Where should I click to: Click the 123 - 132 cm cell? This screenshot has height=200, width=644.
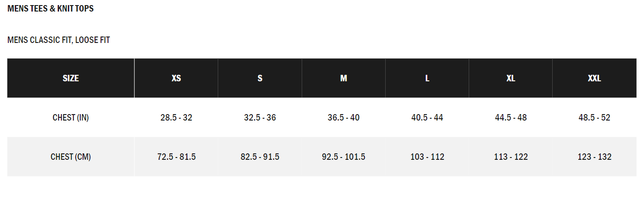tap(594, 157)
